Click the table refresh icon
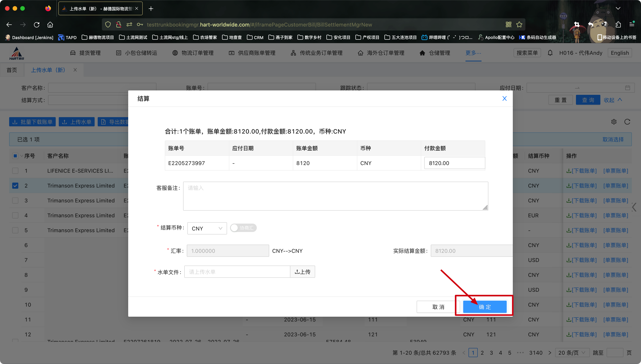This screenshot has width=641, height=364. 627,122
